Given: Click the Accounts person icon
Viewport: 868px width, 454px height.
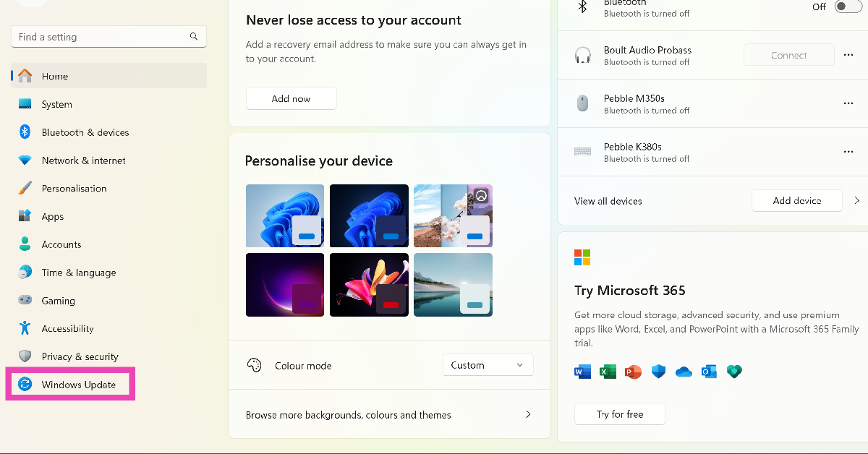Looking at the screenshot, I should (25, 244).
